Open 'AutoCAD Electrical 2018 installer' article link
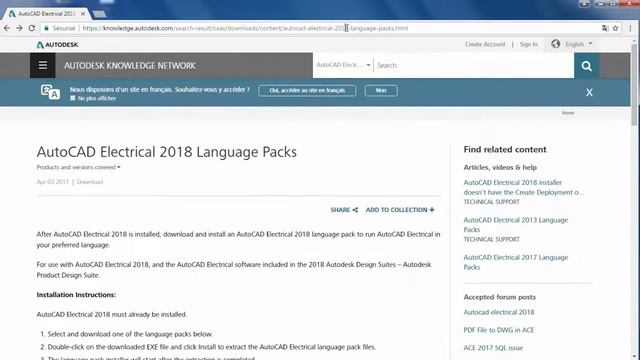The height and width of the screenshot is (360, 640). (523, 187)
